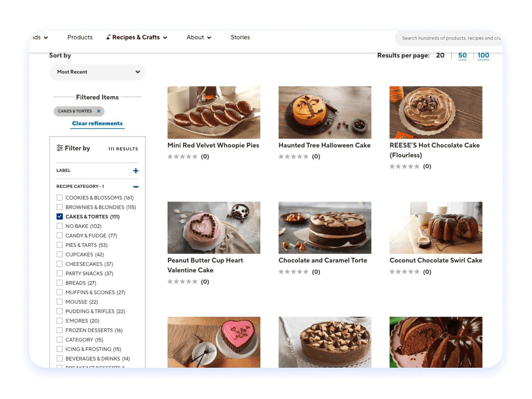Uncheck the Cakes & Tortes checkbox
The height and width of the screenshot is (399, 532).
click(60, 216)
